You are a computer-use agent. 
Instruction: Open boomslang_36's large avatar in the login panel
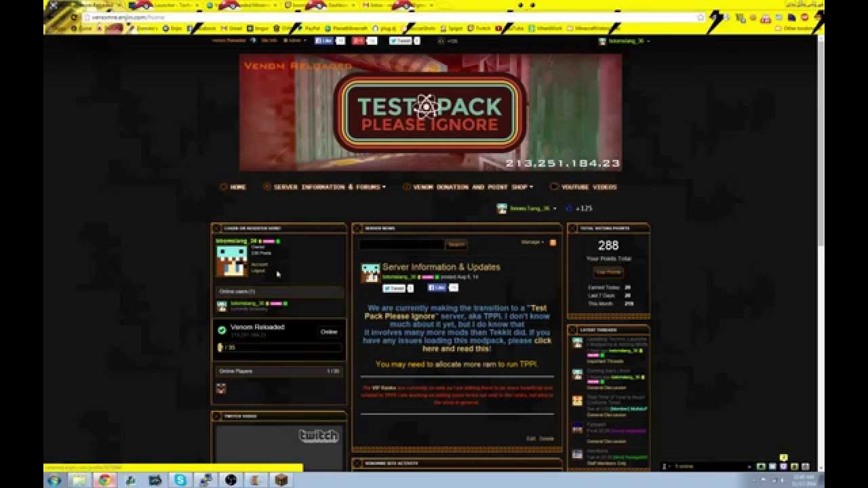(x=231, y=260)
